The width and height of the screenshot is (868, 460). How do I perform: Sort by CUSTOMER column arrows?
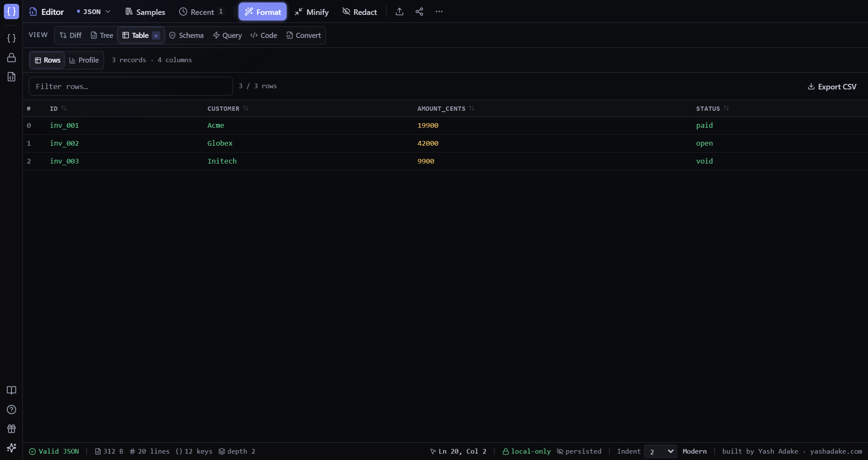click(x=246, y=108)
